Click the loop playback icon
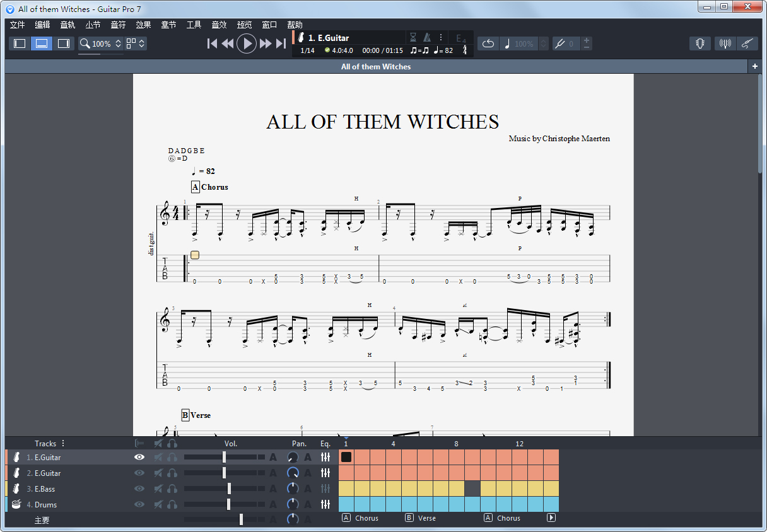This screenshot has width=767, height=532. [488, 43]
